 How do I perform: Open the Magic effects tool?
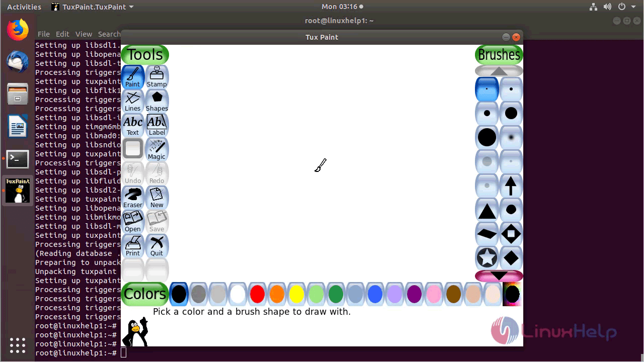click(x=156, y=149)
